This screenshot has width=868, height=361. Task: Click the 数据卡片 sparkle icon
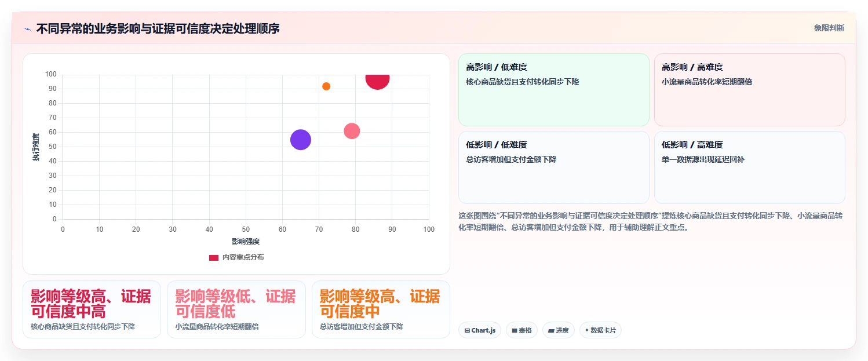pos(587,330)
